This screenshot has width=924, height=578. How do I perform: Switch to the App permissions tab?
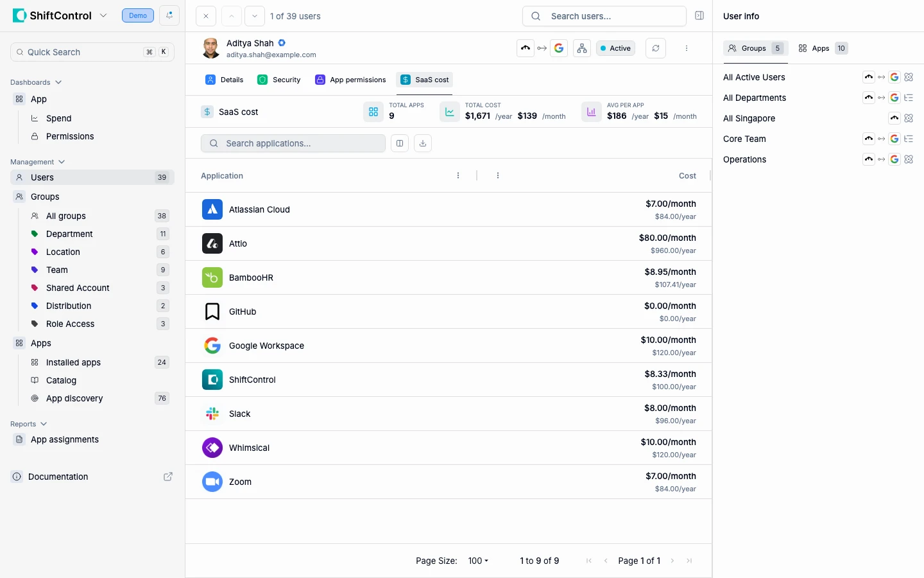[351, 80]
